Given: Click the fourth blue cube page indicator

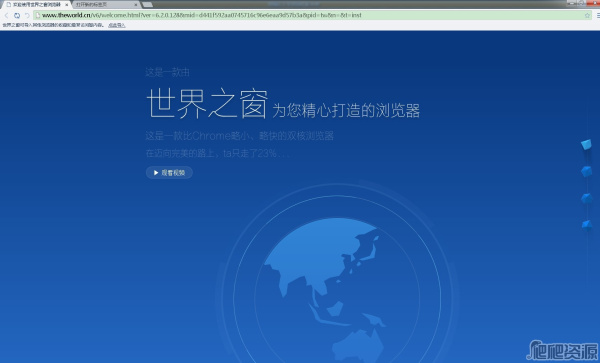Looking at the screenshot, I should click(587, 225).
